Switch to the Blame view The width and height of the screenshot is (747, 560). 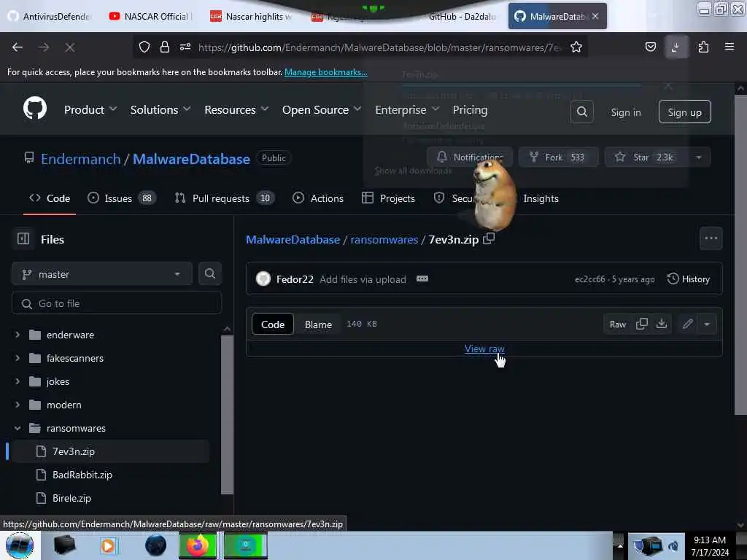coord(318,324)
